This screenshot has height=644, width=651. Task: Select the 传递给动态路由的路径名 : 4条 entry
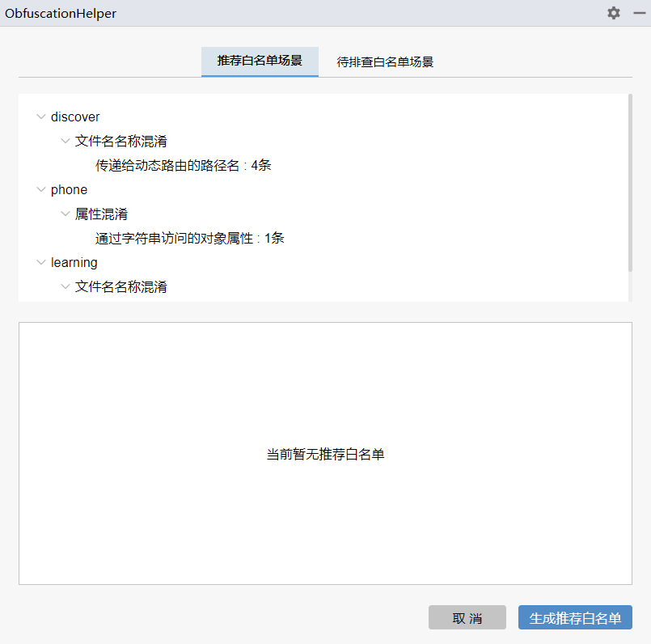(183, 166)
